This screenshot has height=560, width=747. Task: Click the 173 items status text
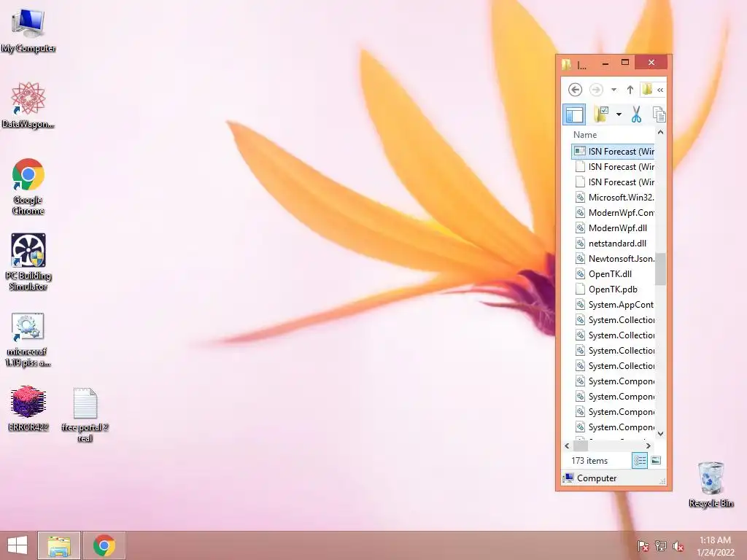(x=589, y=461)
